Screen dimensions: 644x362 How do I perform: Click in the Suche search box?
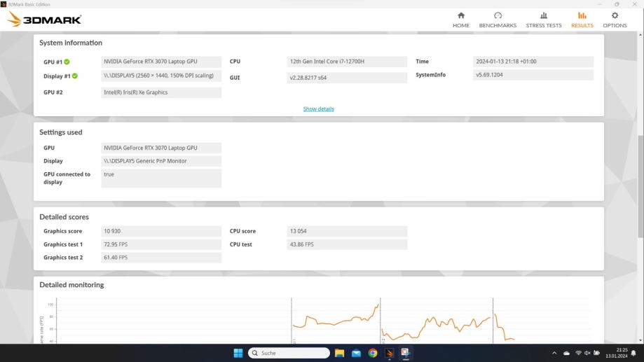coord(289,353)
